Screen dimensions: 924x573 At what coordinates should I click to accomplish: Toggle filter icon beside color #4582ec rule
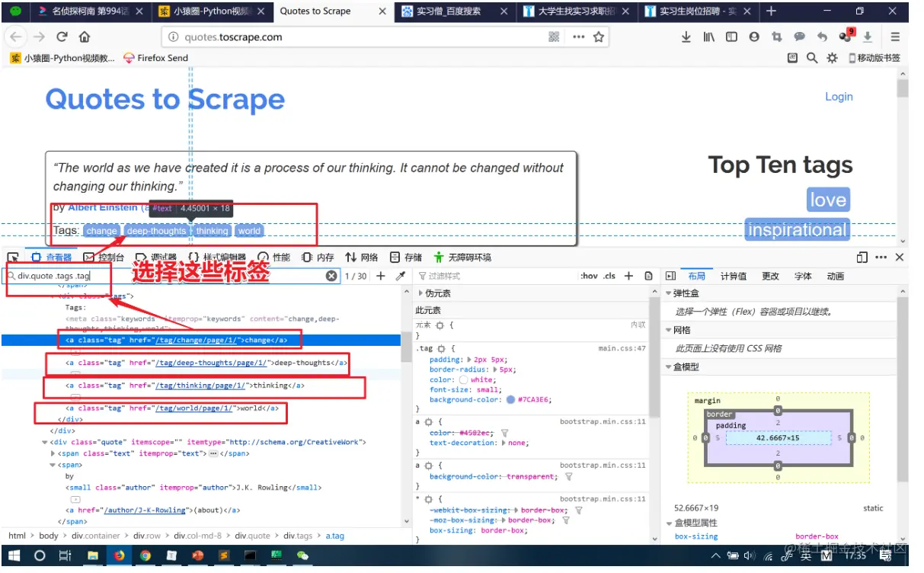504,432
